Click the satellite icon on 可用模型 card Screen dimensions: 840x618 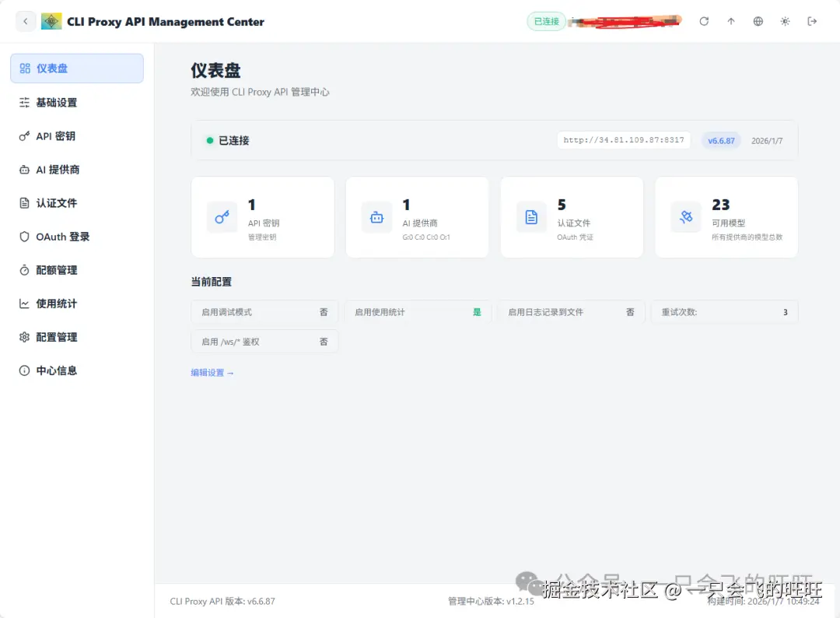pyautogui.click(x=686, y=217)
